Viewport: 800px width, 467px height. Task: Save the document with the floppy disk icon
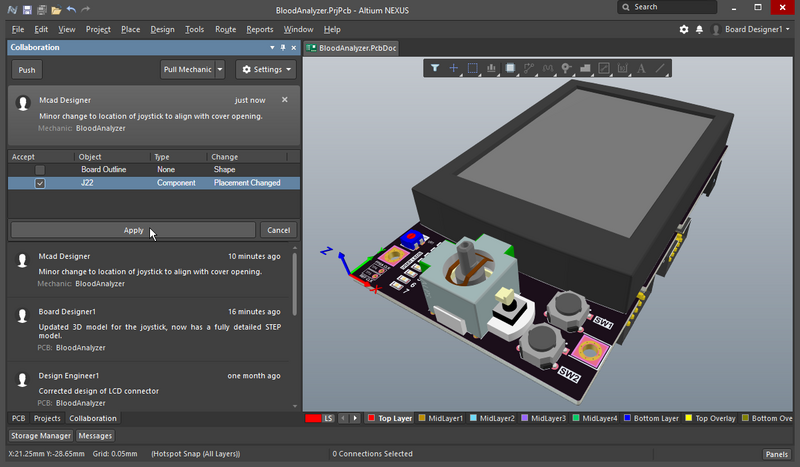27,10
